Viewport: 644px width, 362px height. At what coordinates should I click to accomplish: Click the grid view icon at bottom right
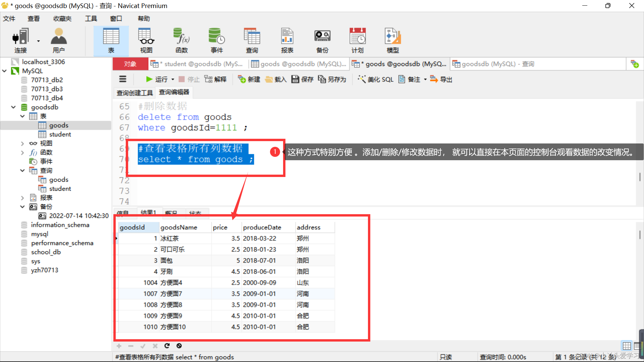click(x=627, y=346)
